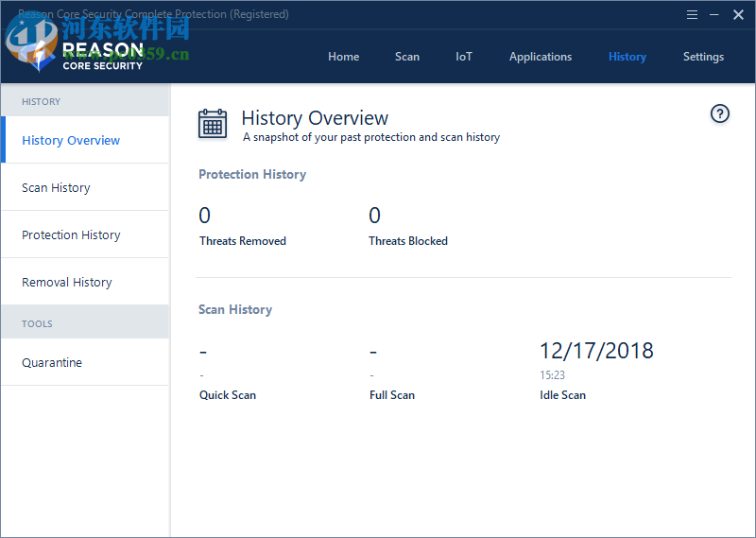
Task: Click the HISTORY sidebar section header
Action: point(41,102)
